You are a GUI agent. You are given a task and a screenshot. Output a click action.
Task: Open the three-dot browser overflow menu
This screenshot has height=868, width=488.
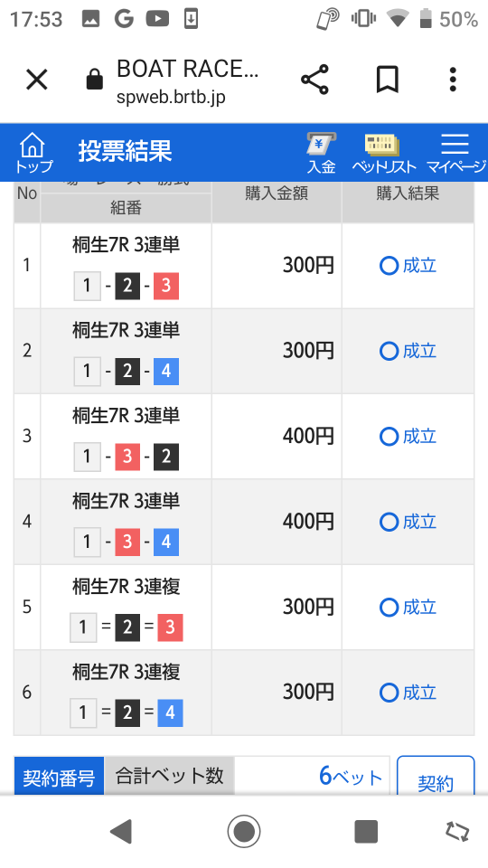[x=453, y=80]
